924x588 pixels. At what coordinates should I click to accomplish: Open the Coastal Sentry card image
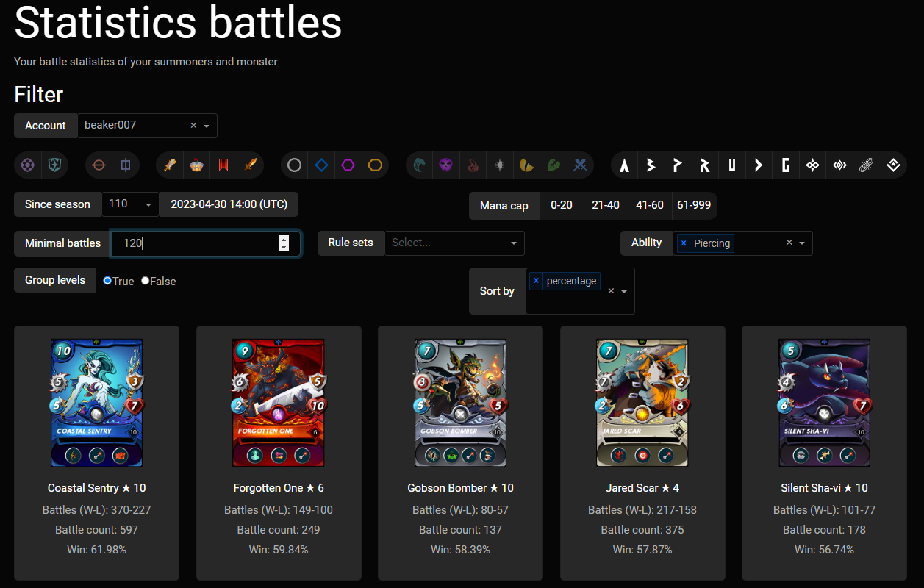coord(96,402)
